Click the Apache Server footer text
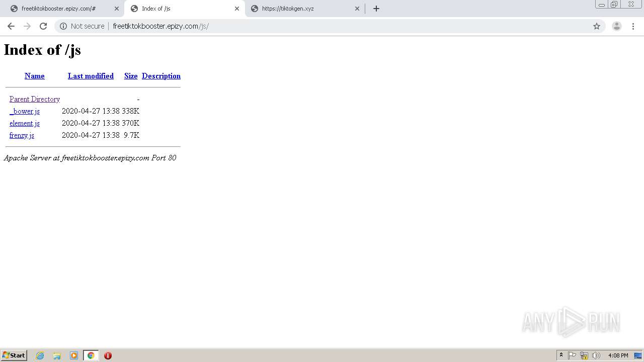Screen dimensions: 644x362 tap(90, 158)
